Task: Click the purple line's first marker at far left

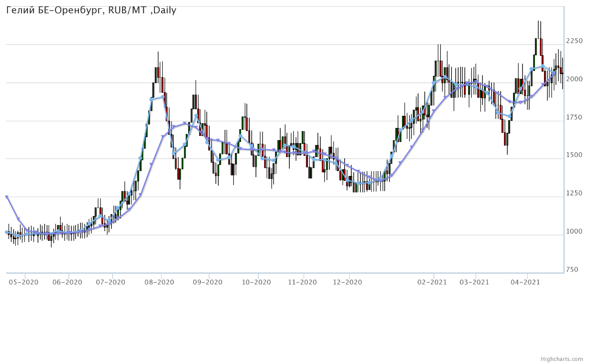Action: point(7,197)
